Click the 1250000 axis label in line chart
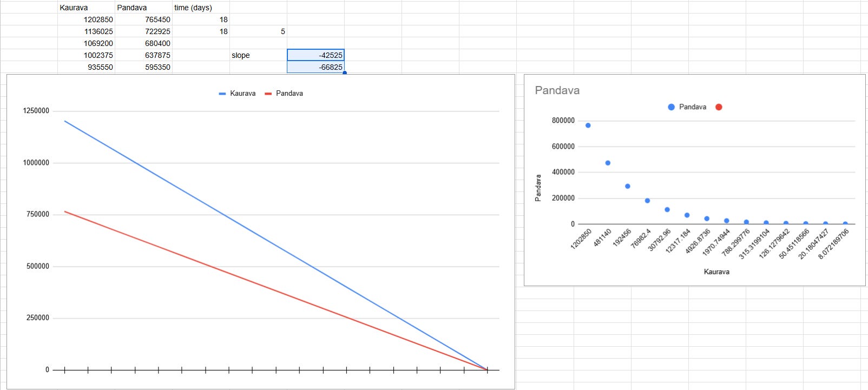Image resolution: width=868 pixels, height=390 pixels. click(36, 111)
